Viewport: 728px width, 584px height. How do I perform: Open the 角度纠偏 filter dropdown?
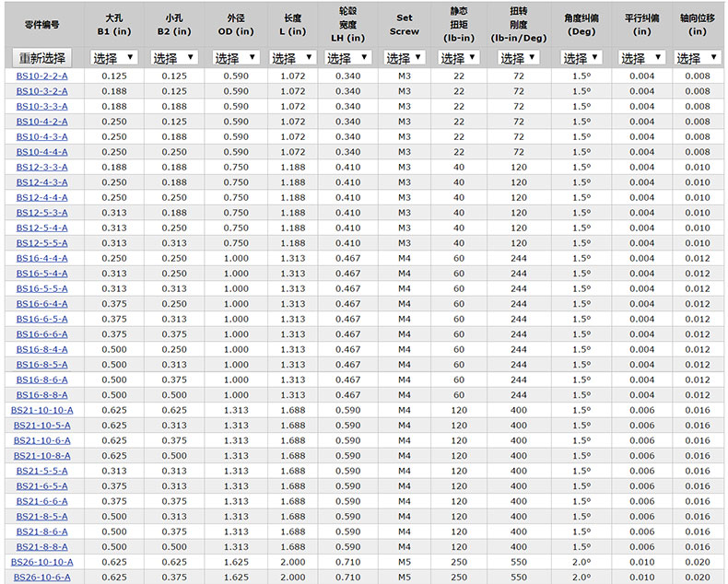coord(581,58)
